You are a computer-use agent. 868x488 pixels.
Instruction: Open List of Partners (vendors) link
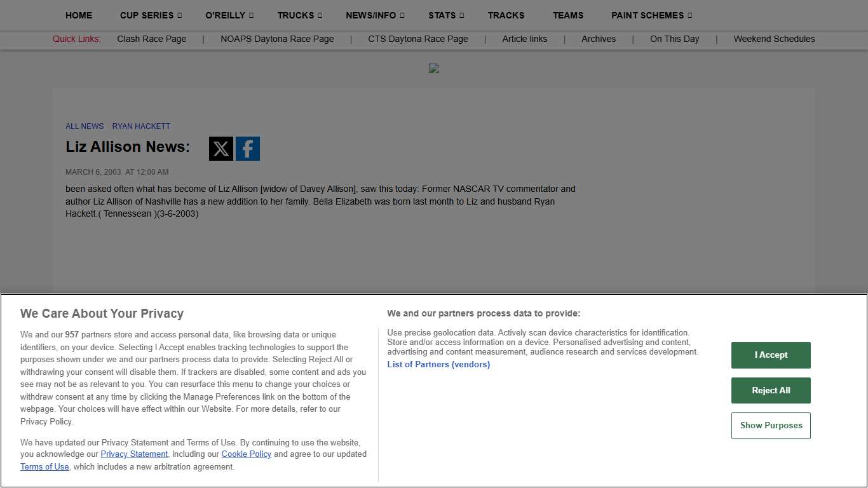438,365
